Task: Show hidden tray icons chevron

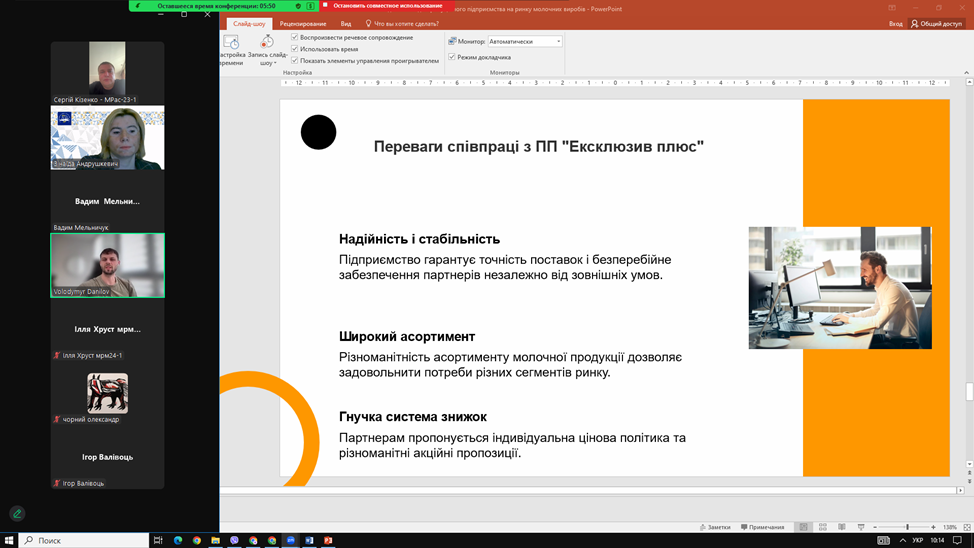Action: click(903, 540)
